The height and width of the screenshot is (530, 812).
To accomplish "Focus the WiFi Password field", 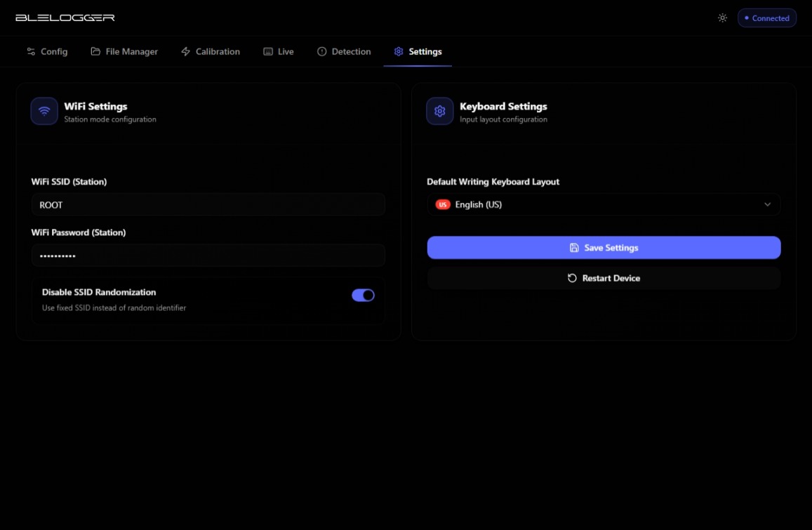I will (x=208, y=256).
